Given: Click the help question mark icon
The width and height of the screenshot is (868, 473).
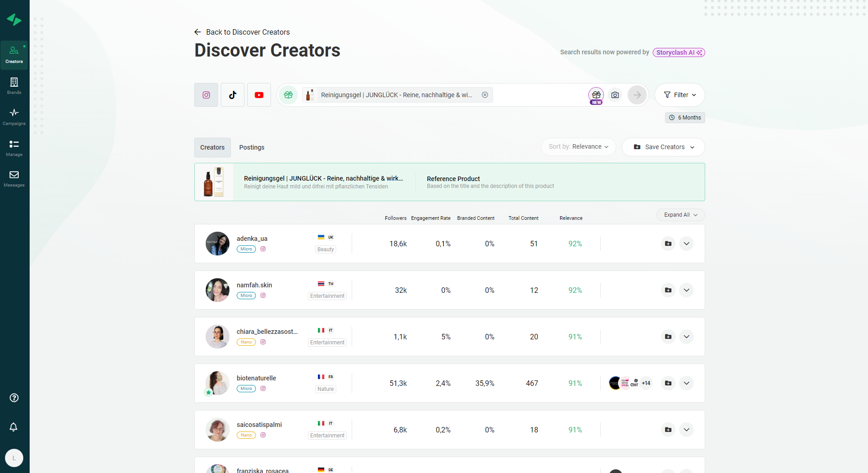Looking at the screenshot, I should tap(14, 398).
